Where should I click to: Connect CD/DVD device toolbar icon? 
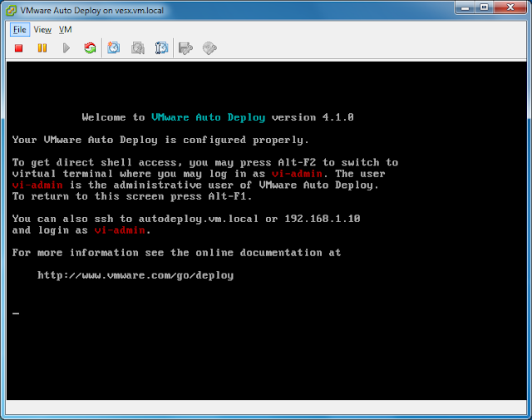(x=209, y=48)
